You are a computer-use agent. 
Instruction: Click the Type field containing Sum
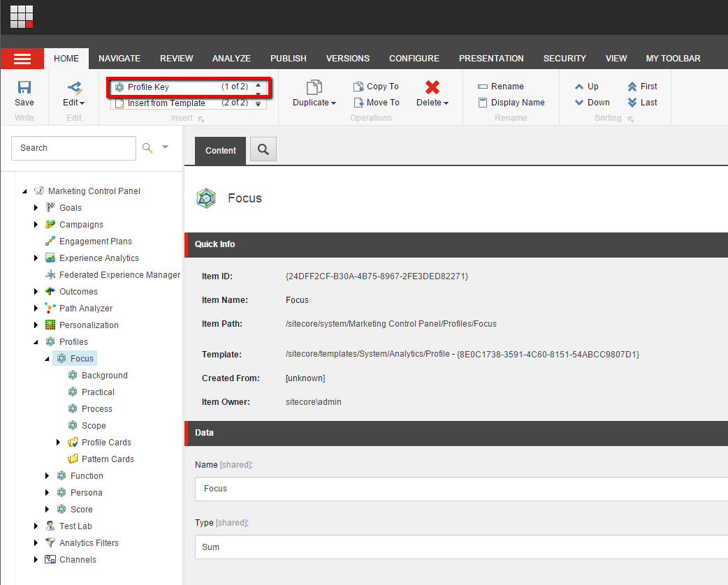461,547
